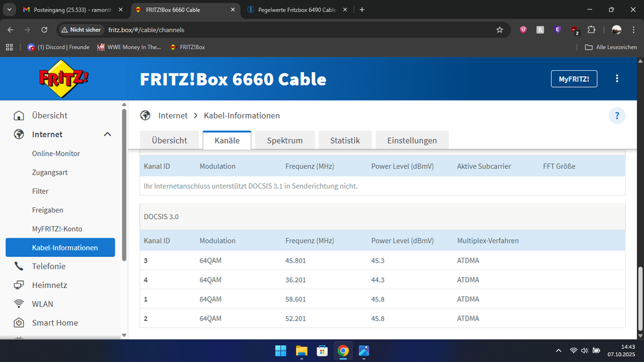
Task: Open a new browser tab
Action: coord(362,10)
